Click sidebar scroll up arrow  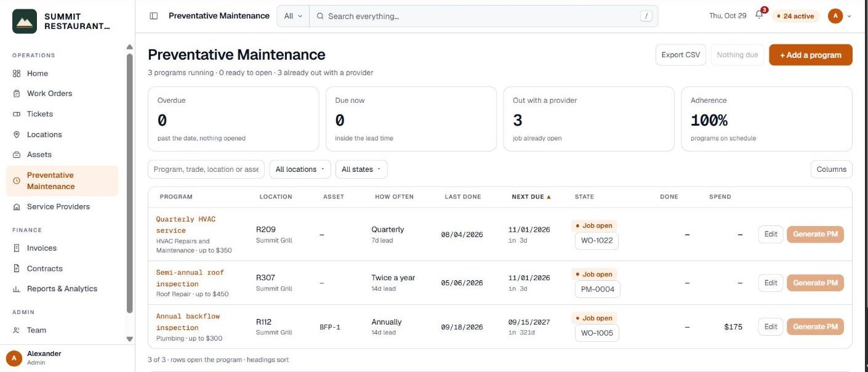click(x=129, y=47)
